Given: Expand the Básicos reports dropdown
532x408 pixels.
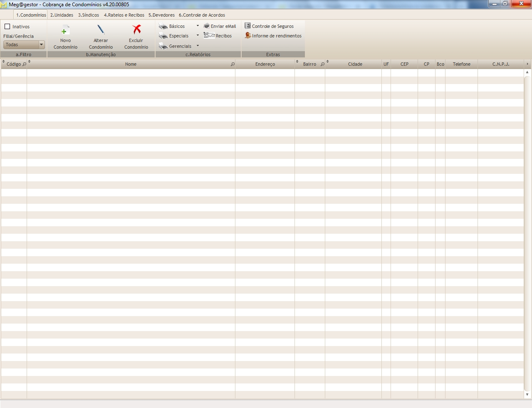Looking at the screenshot, I should tap(198, 26).
